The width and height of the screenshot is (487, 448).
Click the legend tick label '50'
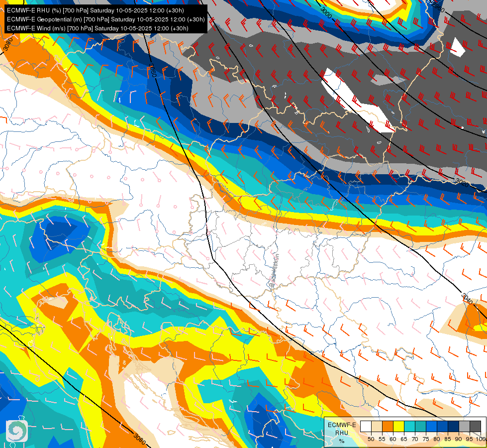(x=371, y=439)
